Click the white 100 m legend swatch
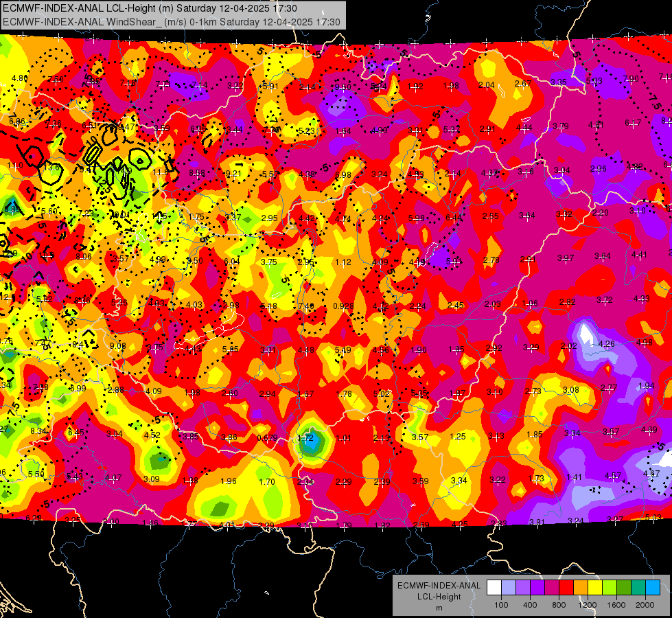 494,588
